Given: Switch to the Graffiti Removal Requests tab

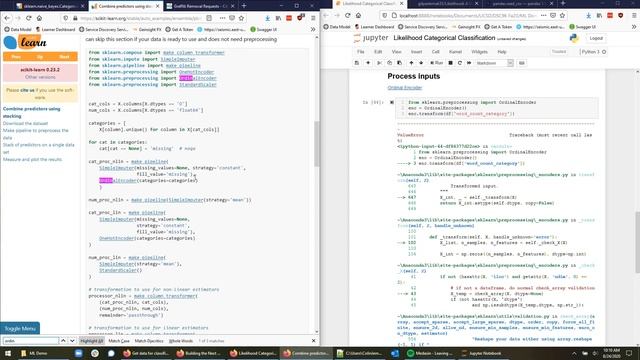Looking at the screenshot, I should point(200,6).
